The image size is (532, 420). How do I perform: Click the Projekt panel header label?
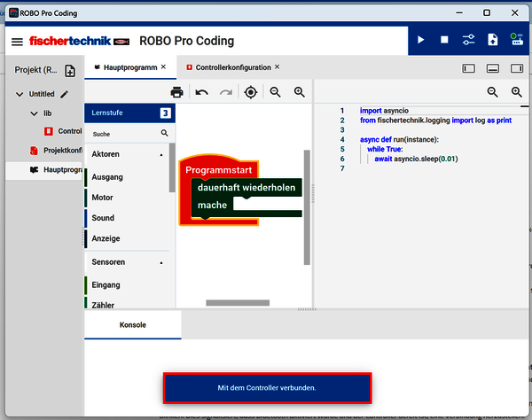[35, 70]
